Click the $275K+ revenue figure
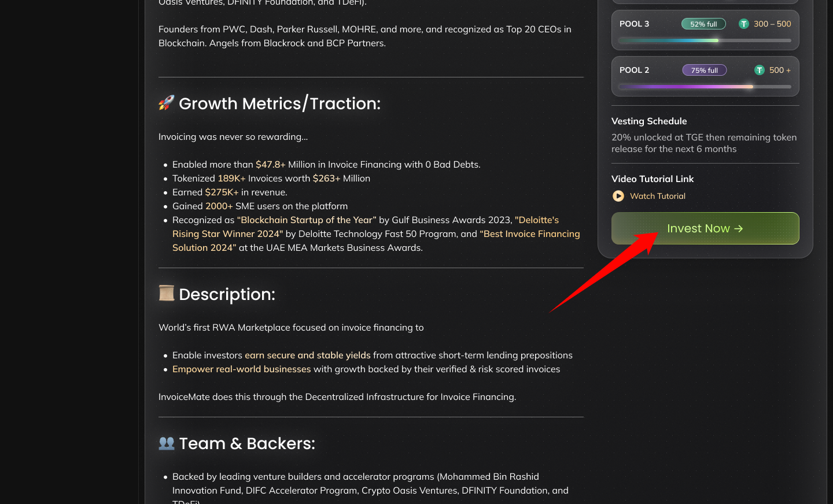833x504 pixels. 222,192
